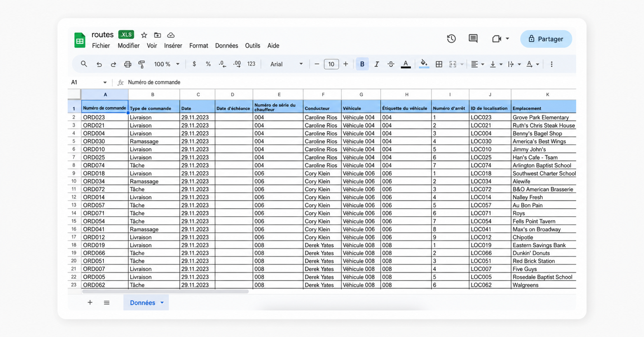Click the select all corner box
Viewport: 644px width, 337px height.
[x=74, y=94]
